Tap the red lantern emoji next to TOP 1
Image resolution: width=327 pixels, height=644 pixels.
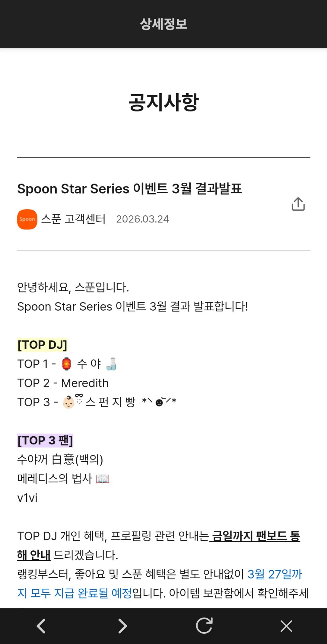[x=67, y=364]
